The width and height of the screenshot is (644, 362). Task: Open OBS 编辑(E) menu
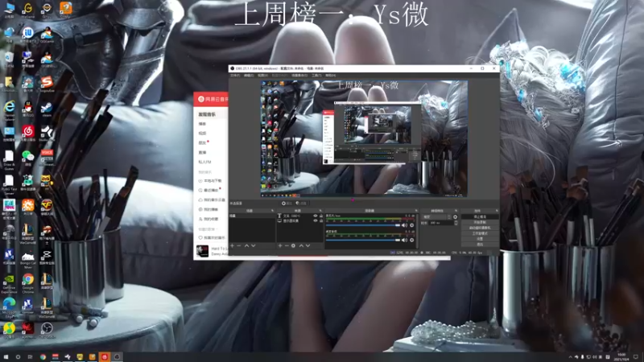click(x=249, y=76)
